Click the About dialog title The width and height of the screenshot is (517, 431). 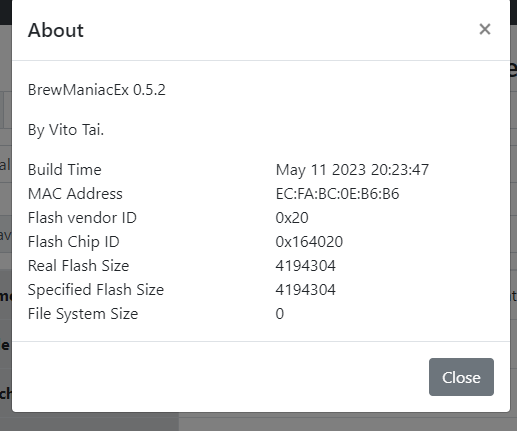pyautogui.click(x=56, y=30)
